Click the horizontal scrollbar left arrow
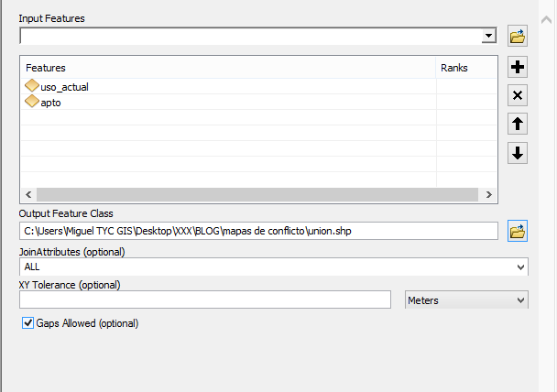Image resolution: width=557 pixels, height=392 pixels. tap(28, 194)
